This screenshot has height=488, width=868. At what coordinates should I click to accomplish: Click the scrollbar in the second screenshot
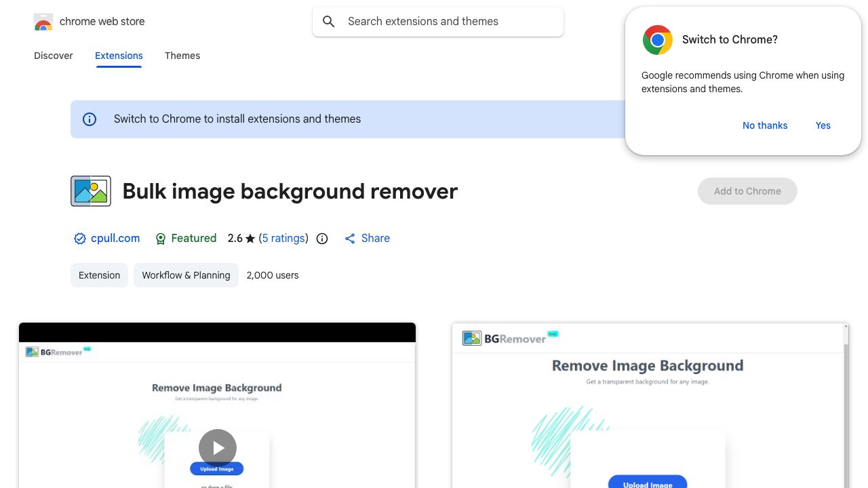pos(845,405)
